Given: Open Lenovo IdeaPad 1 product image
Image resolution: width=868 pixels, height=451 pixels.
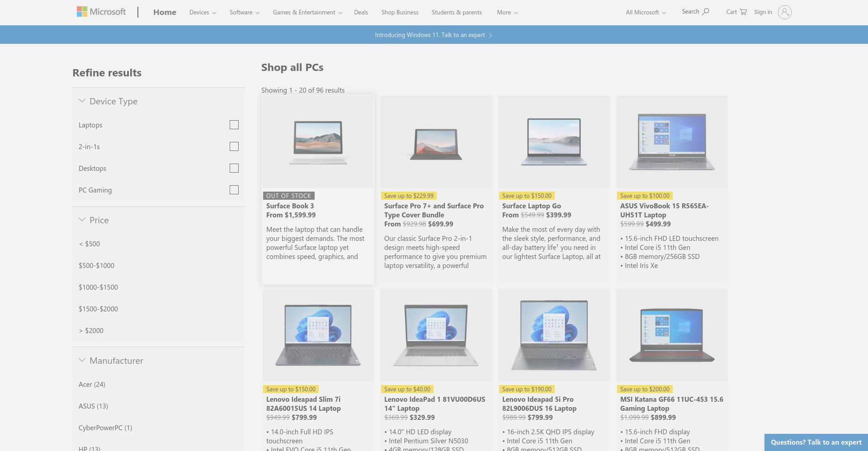Looking at the screenshot, I should click(x=436, y=335).
